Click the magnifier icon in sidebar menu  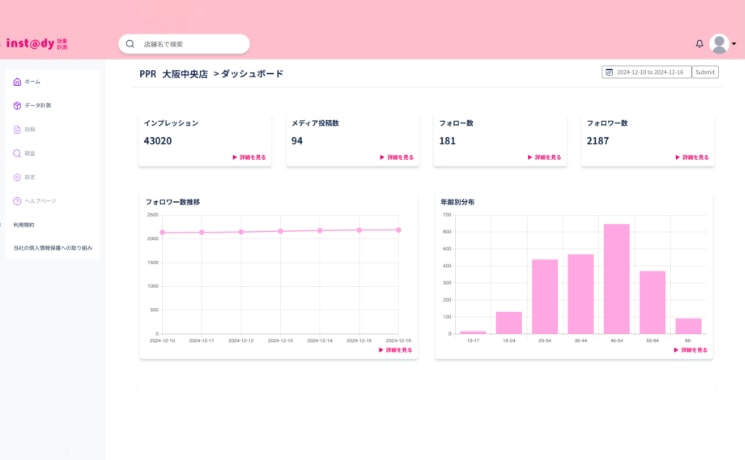(x=17, y=153)
